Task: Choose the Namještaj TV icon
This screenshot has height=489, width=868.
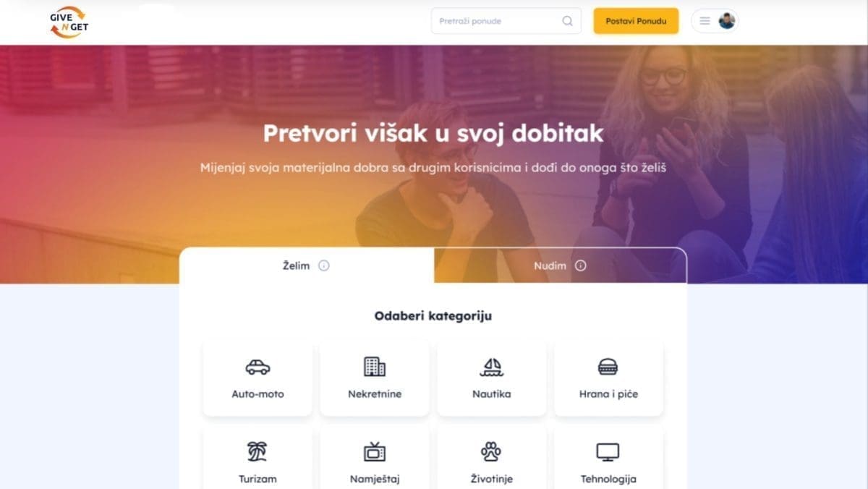Action: (374, 452)
